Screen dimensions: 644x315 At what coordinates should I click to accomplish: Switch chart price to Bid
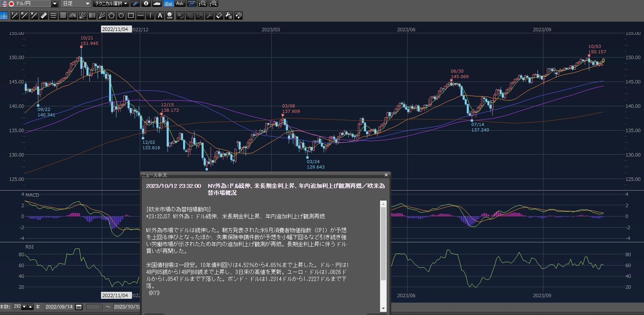point(168,3)
